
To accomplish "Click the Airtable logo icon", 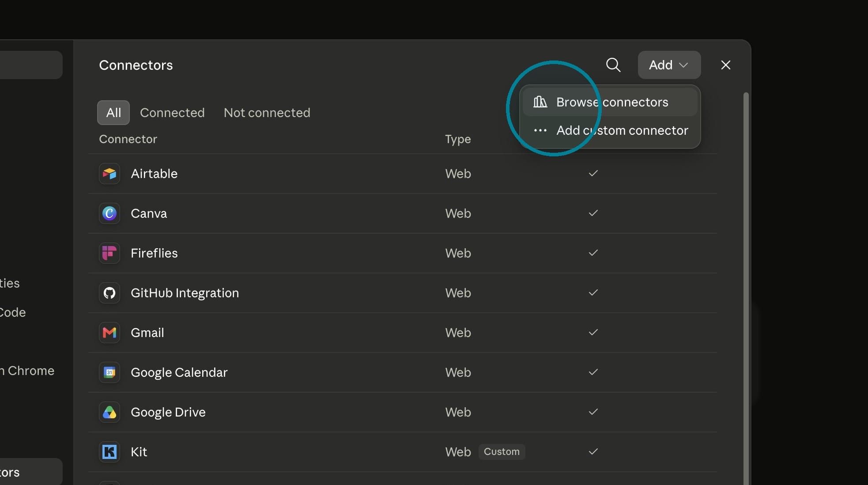I will click(x=109, y=174).
